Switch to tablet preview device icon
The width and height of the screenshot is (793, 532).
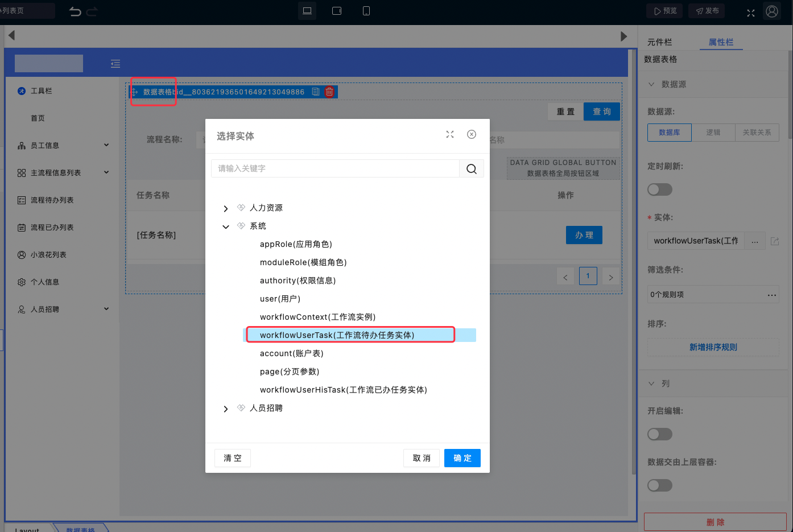pos(337,11)
